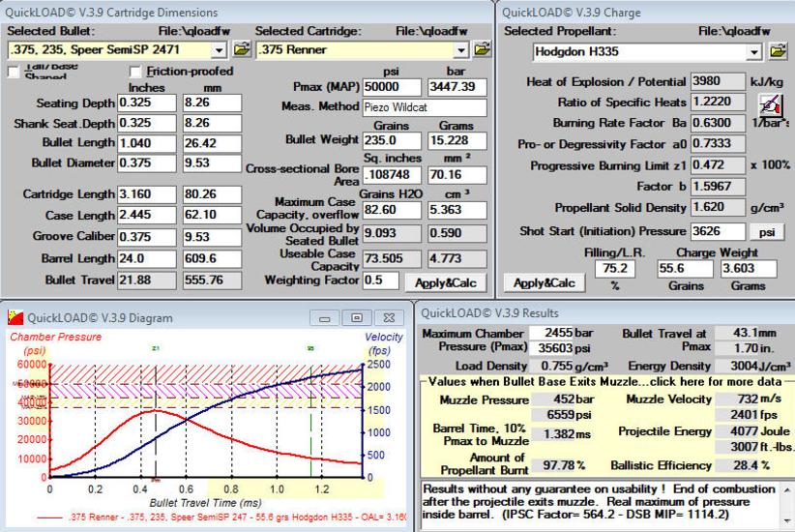Click the Barrel Length inches field
The image size is (795, 532).
click(145, 259)
